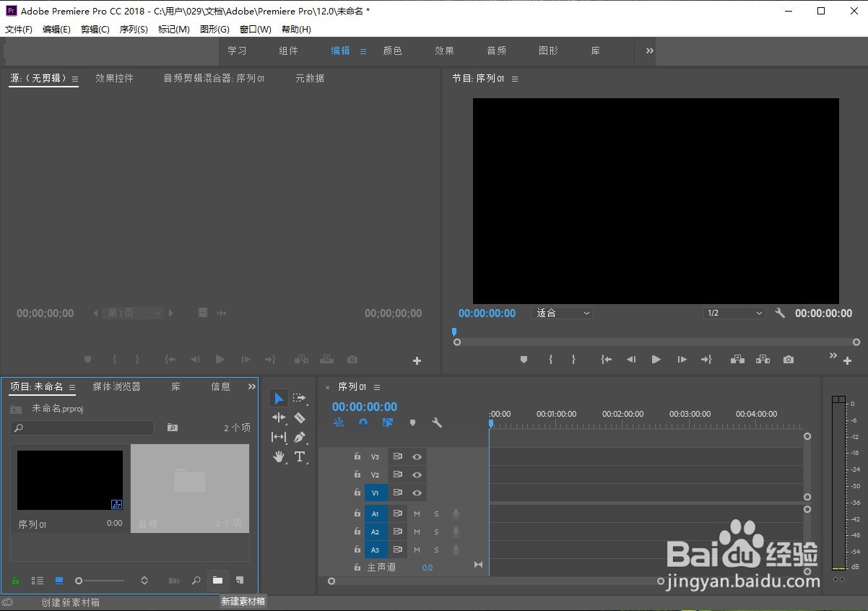Click the Extract button in program monitor

[x=763, y=359]
